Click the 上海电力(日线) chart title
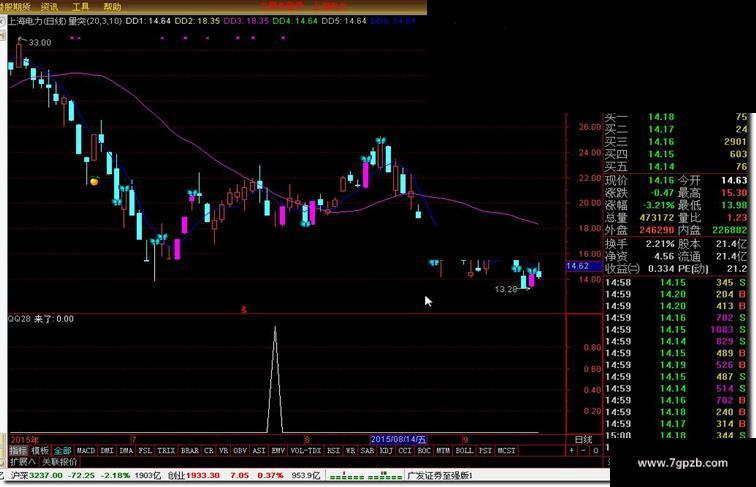This screenshot has height=487, width=756. pos(37,21)
